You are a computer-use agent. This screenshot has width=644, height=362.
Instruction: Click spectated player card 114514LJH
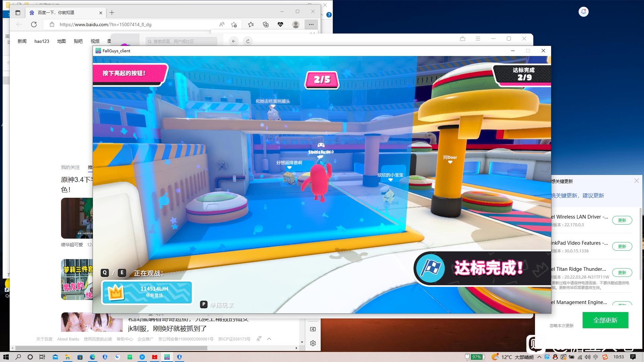point(147,292)
